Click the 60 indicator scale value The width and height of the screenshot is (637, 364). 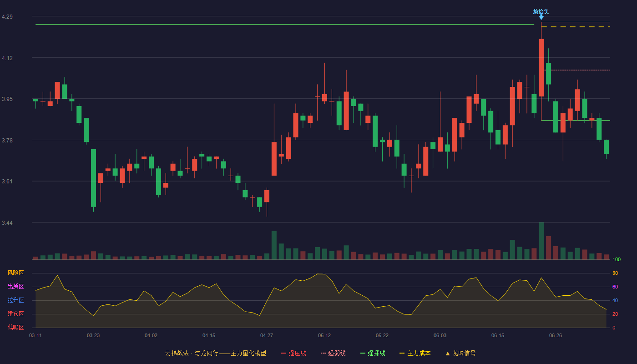coord(615,287)
